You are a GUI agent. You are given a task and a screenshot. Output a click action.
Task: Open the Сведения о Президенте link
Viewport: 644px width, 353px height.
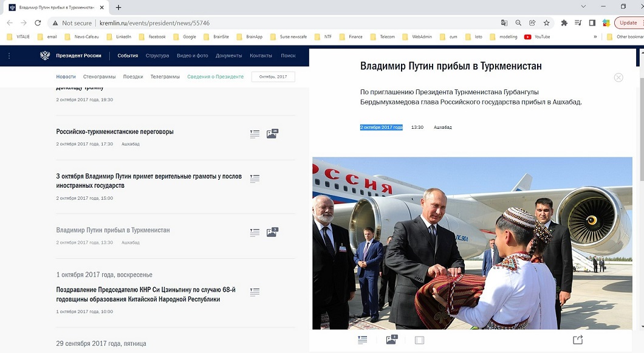coord(216,77)
